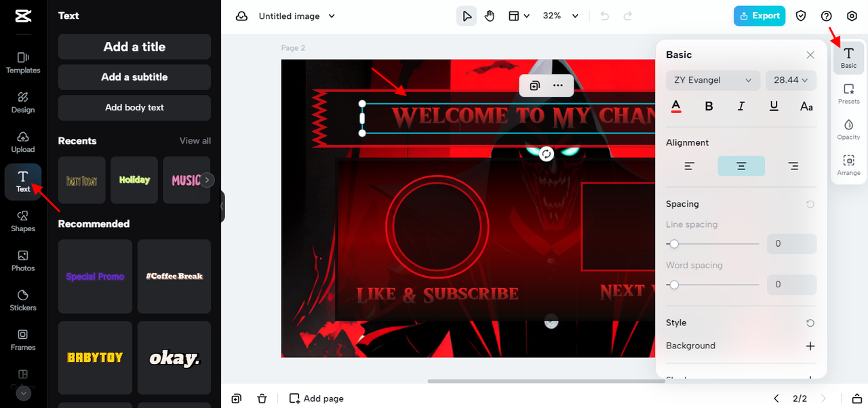Image resolution: width=868 pixels, height=408 pixels.
Task: Activate the Select pointer tool
Action: 467,16
